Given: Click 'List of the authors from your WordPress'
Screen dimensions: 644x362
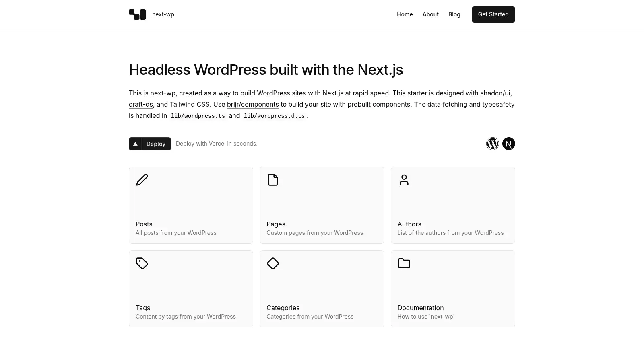Looking at the screenshot, I should coord(450,233).
